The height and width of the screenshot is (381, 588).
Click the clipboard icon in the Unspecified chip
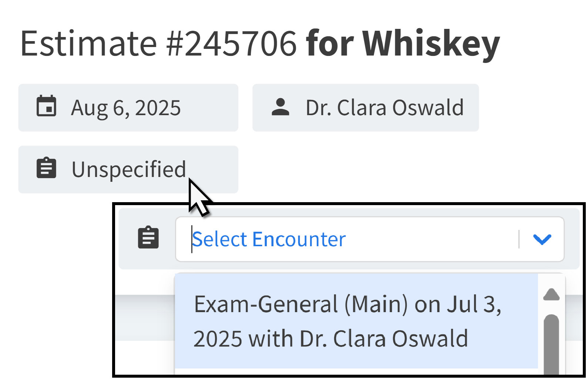pyautogui.click(x=46, y=168)
